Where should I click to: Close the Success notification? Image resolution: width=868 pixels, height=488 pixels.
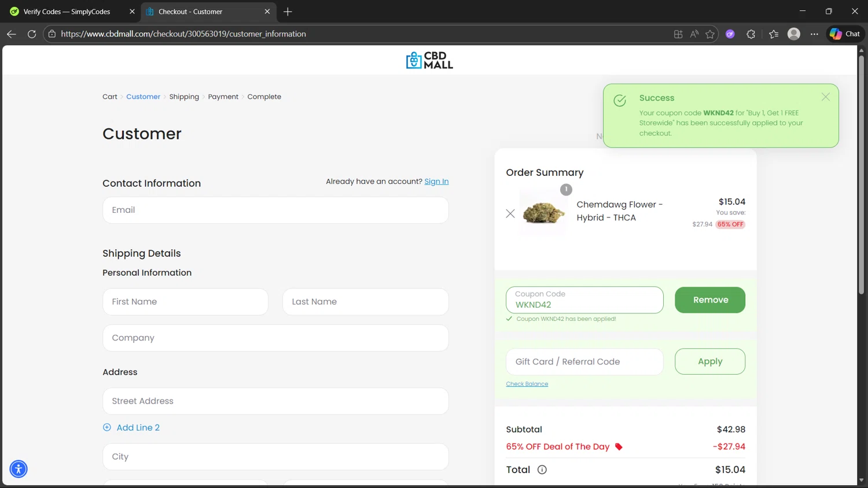point(826,97)
